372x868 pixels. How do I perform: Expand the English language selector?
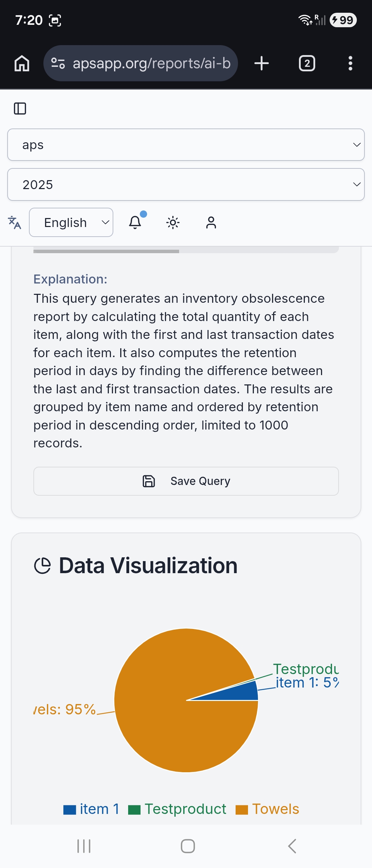tap(71, 223)
